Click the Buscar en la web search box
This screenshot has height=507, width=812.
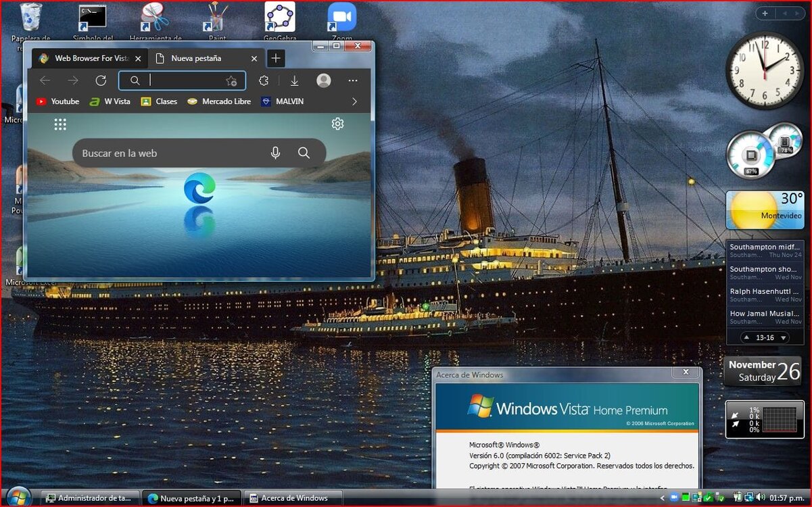click(199, 153)
